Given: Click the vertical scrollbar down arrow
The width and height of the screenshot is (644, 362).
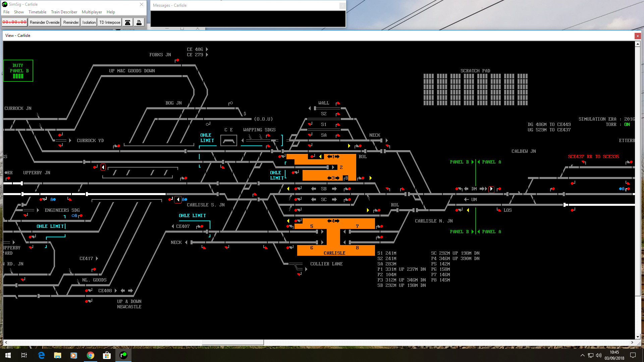Looking at the screenshot, I should tap(638, 337).
